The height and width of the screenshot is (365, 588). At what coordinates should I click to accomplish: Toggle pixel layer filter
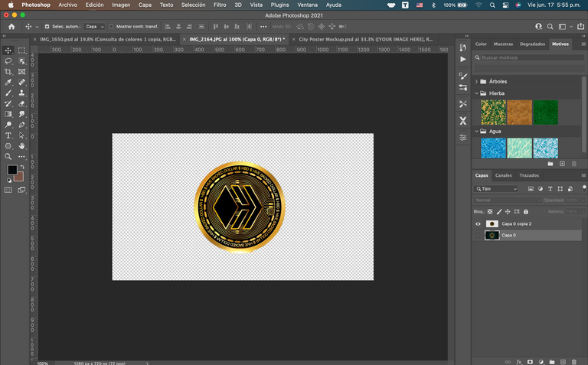pyautogui.click(x=531, y=189)
